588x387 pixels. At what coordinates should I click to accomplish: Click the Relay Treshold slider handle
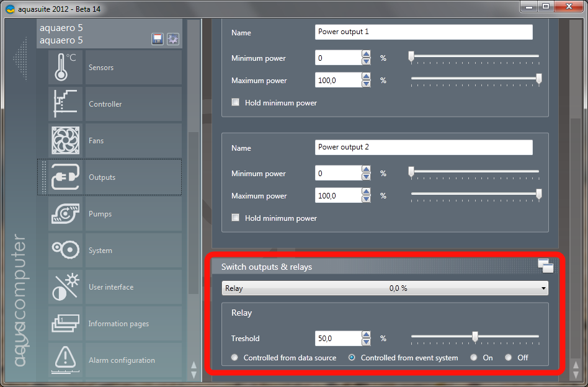point(475,337)
